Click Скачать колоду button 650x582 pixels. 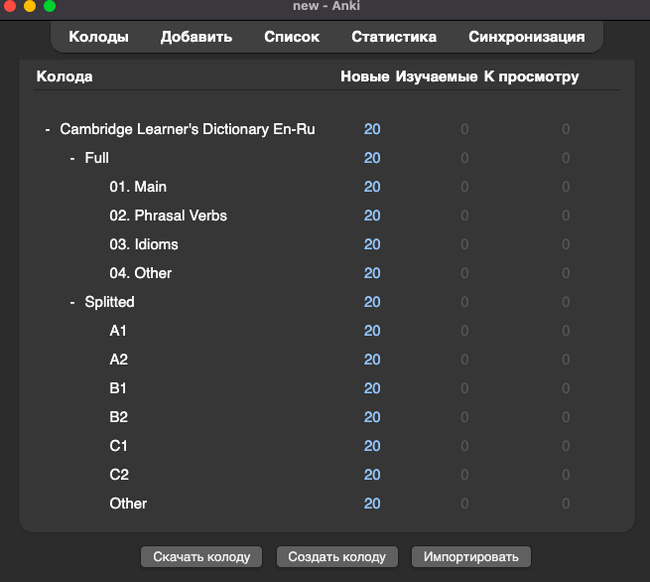point(201,557)
